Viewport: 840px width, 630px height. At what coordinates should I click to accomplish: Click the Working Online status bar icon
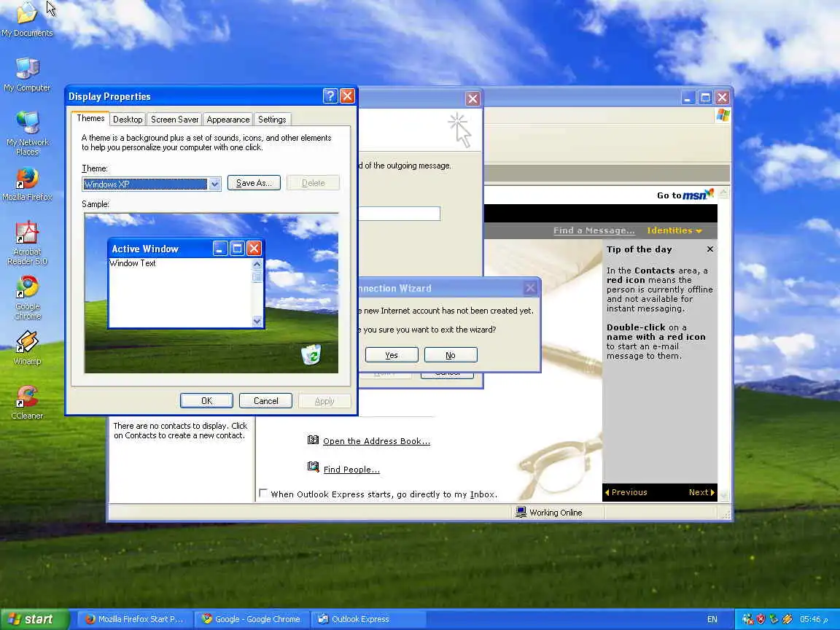click(520, 512)
